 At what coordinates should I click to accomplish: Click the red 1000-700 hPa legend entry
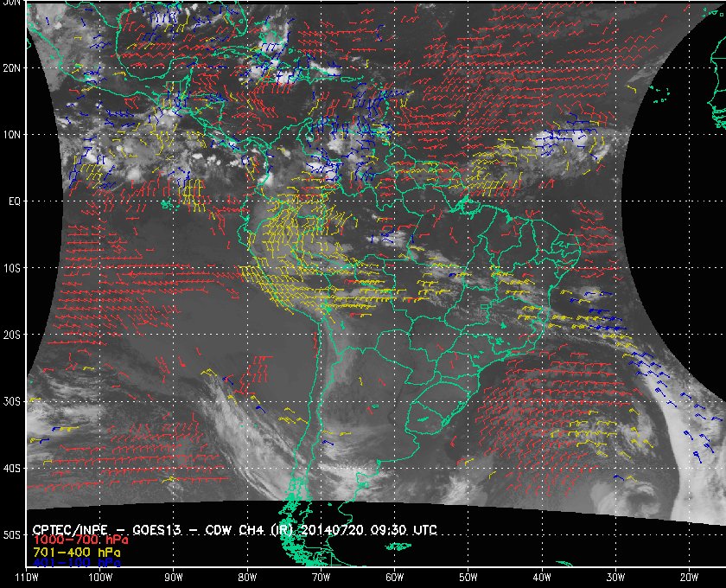[x=80, y=540]
